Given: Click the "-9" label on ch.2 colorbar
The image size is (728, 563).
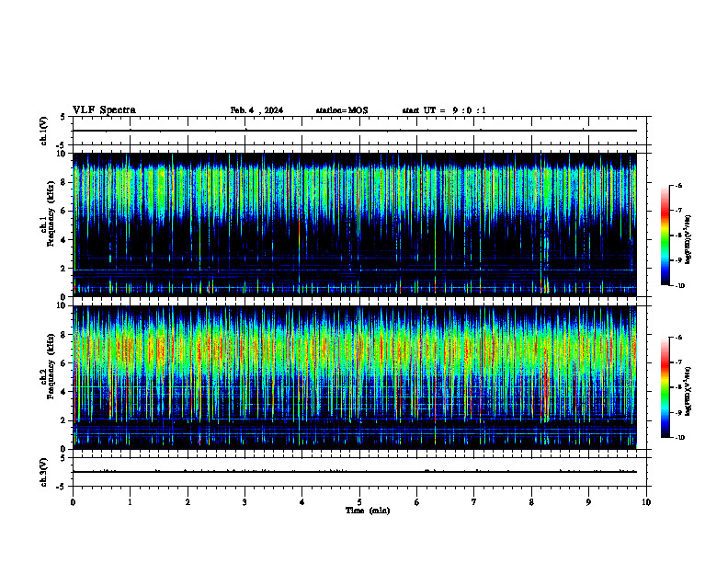Looking at the screenshot, I should click(x=678, y=412).
